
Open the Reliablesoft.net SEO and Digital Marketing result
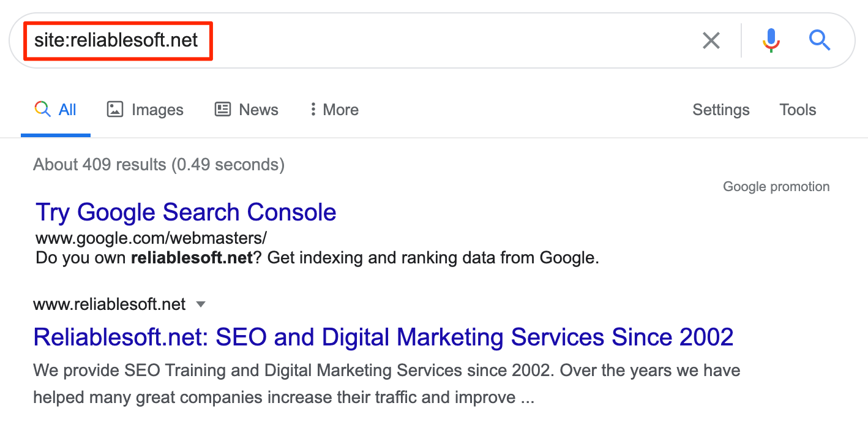tap(383, 337)
